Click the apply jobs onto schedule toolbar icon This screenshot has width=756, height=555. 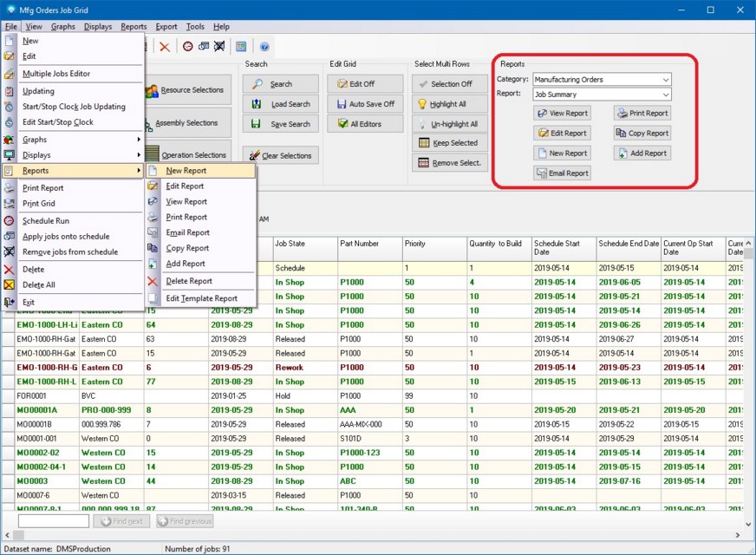(204, 47)
